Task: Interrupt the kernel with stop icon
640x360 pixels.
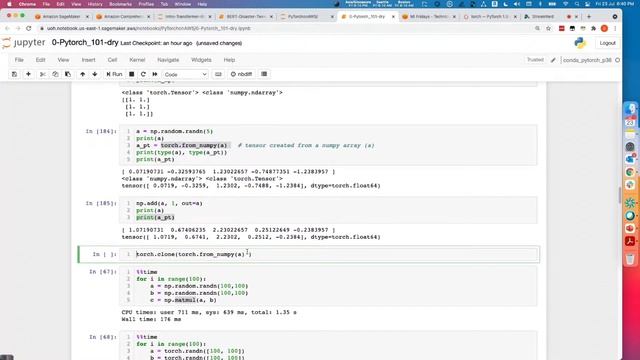Action: tap(131, 74)
